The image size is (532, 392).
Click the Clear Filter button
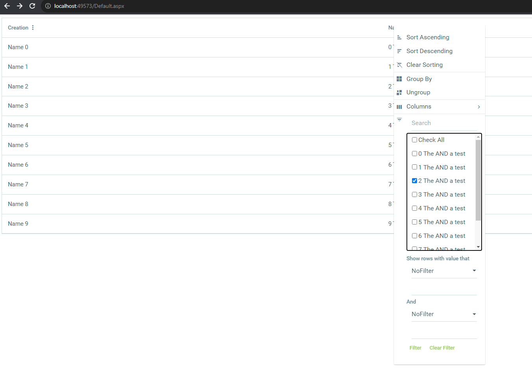[x=442, y=348]
